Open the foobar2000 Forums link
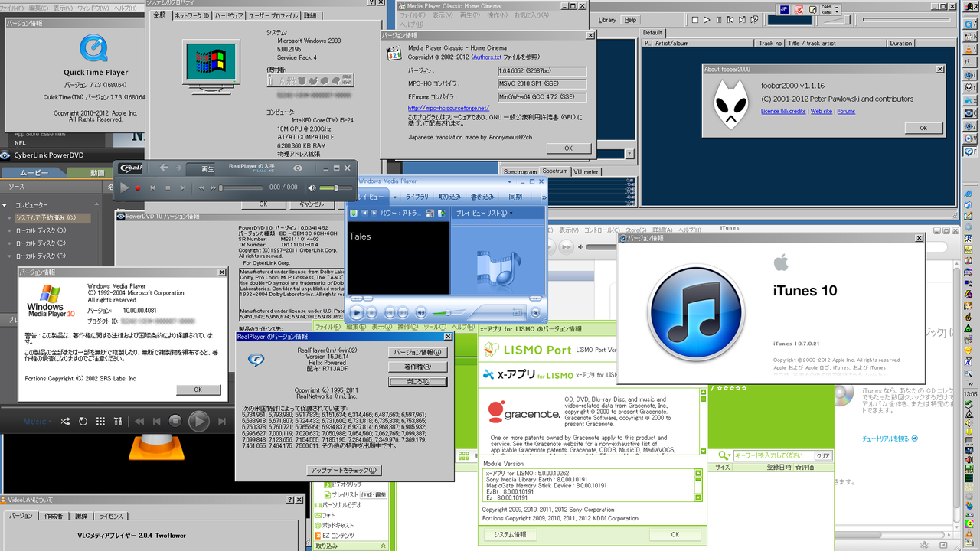The width and height of the screenshot is (980, 551). 846,112
